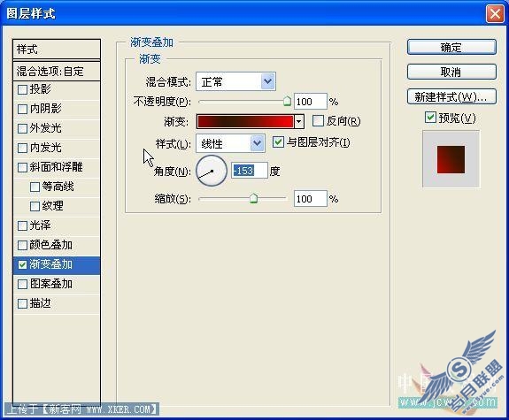509x420 pixels.
Task: Click the 缩放 scale slider handle
Action: point(253,198)
